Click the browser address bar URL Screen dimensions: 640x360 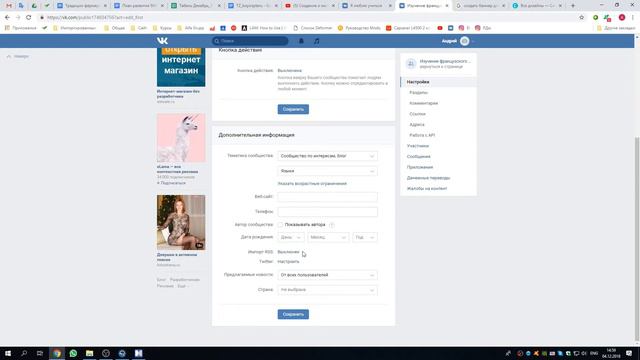pyautogui.click(x=95, y=18)
